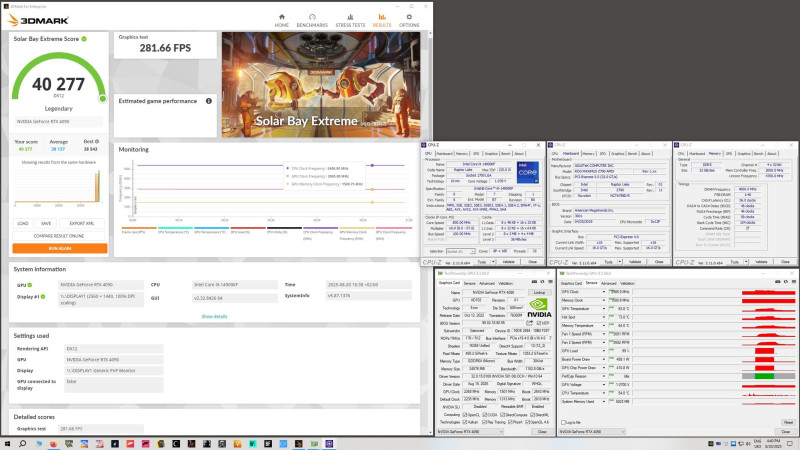
Task: Toggle the DirectML checkbox in GPU-Z
Action: click(532, 415)
